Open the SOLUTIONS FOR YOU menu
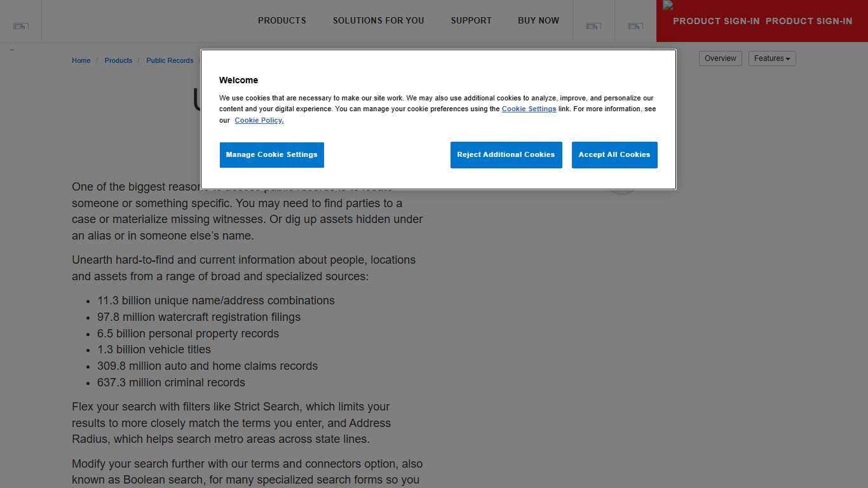The width and height of the screenshot is (868, 488). coord(378,20)
